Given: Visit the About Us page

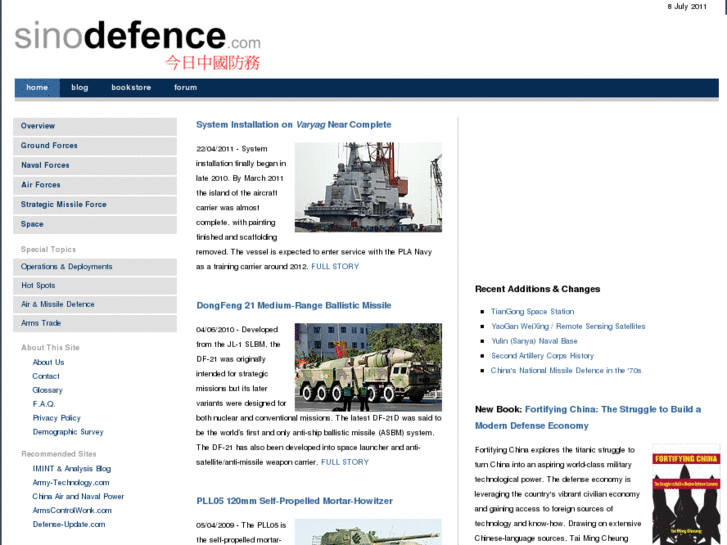Looking at the screenshot, I should (x=48, y=362).
